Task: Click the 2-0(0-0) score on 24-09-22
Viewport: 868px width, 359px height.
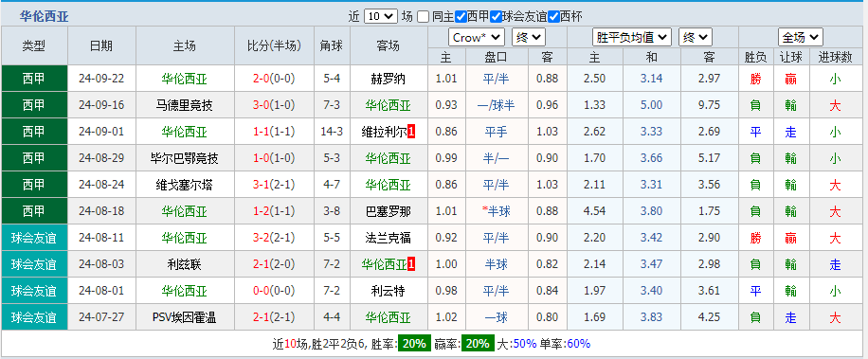Action: (x=274, y=80)
